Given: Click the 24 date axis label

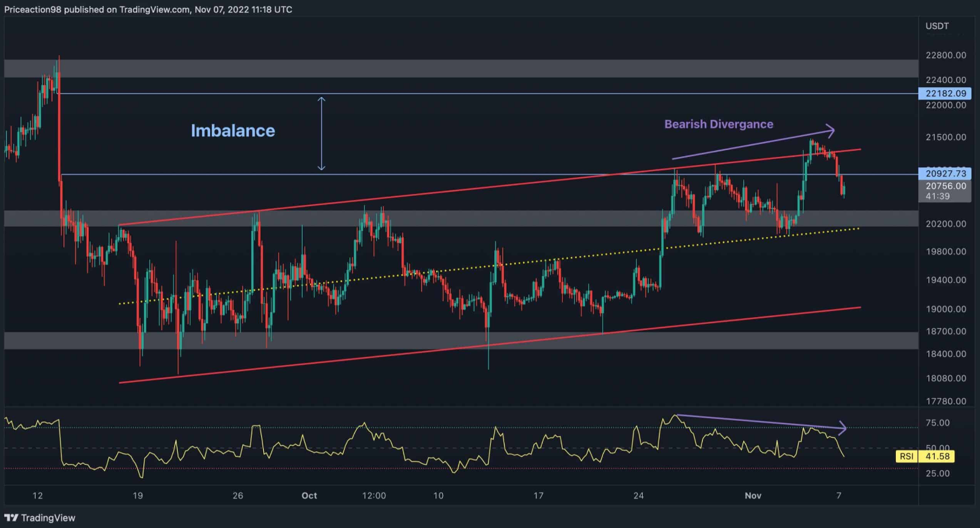Looking at the screenshot, I should (639, 496).
